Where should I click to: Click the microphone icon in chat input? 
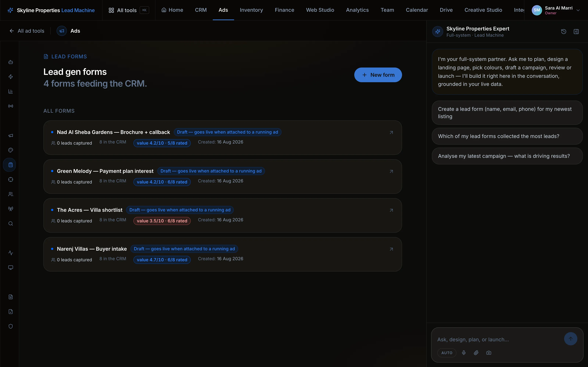click(x=464, y=353)
